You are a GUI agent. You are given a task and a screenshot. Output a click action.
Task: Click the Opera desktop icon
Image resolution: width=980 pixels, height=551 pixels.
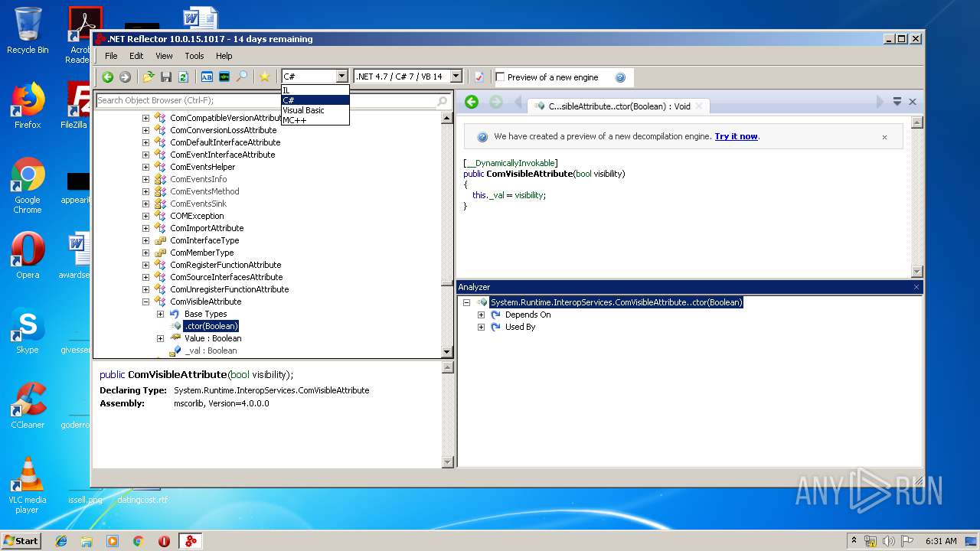[27, 256]
